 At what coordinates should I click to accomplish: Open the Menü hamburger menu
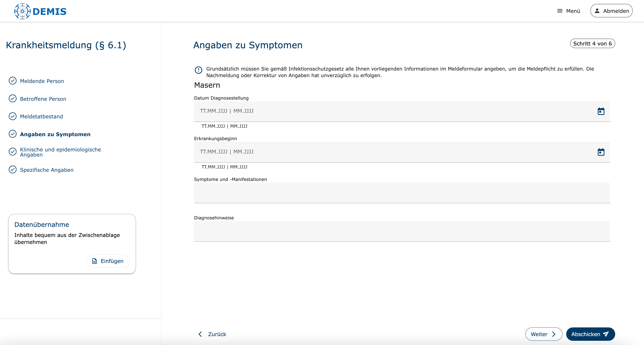coord(568,11)
